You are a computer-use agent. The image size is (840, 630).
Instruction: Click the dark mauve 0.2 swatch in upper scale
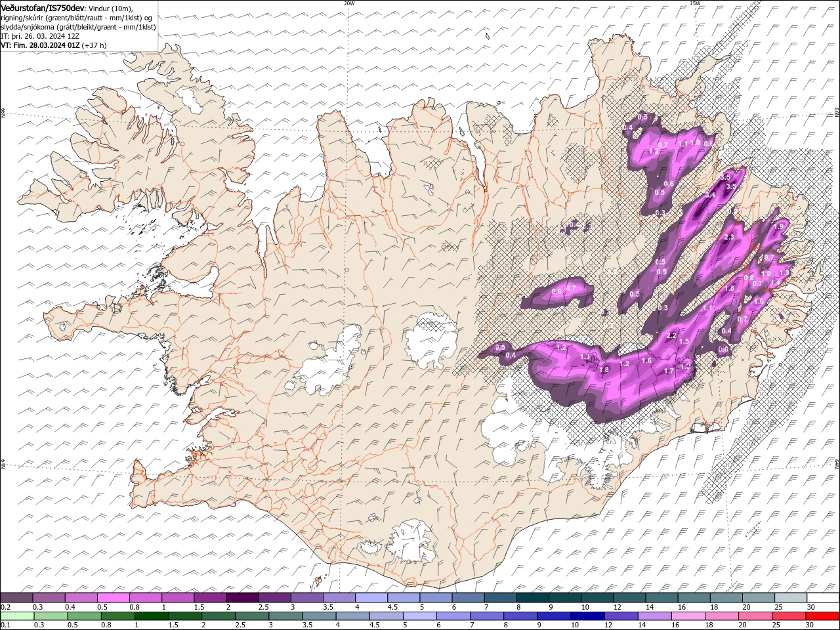(16, 597)
